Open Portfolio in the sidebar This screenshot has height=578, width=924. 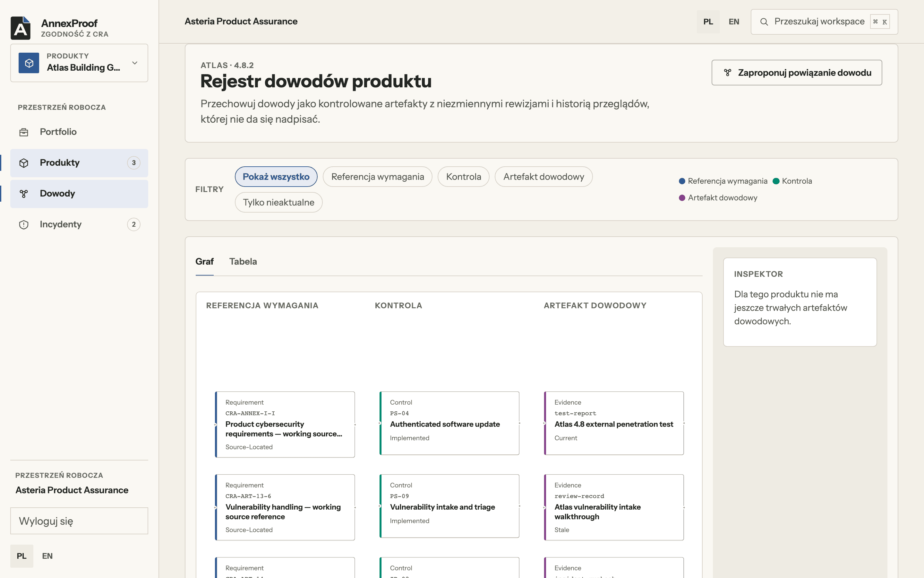click(x=79, y=132)
